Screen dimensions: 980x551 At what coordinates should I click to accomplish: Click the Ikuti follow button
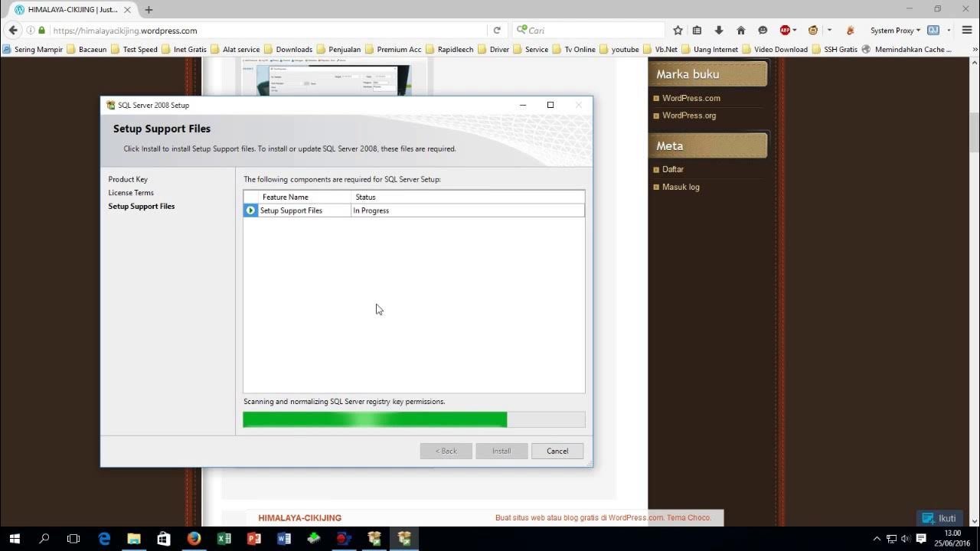(940, 518)
